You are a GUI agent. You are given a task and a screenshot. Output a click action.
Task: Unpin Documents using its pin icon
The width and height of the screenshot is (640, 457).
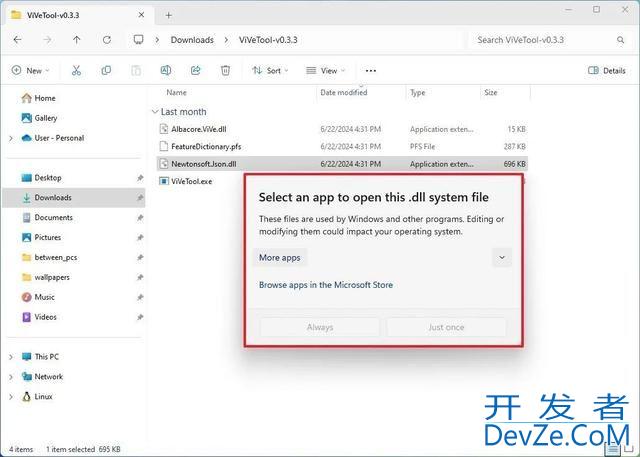(x=140, y=217)
